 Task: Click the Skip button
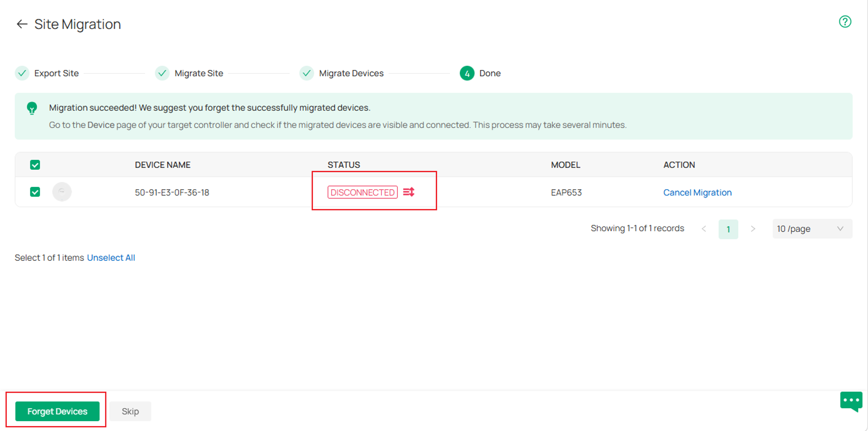click(130, 411)
